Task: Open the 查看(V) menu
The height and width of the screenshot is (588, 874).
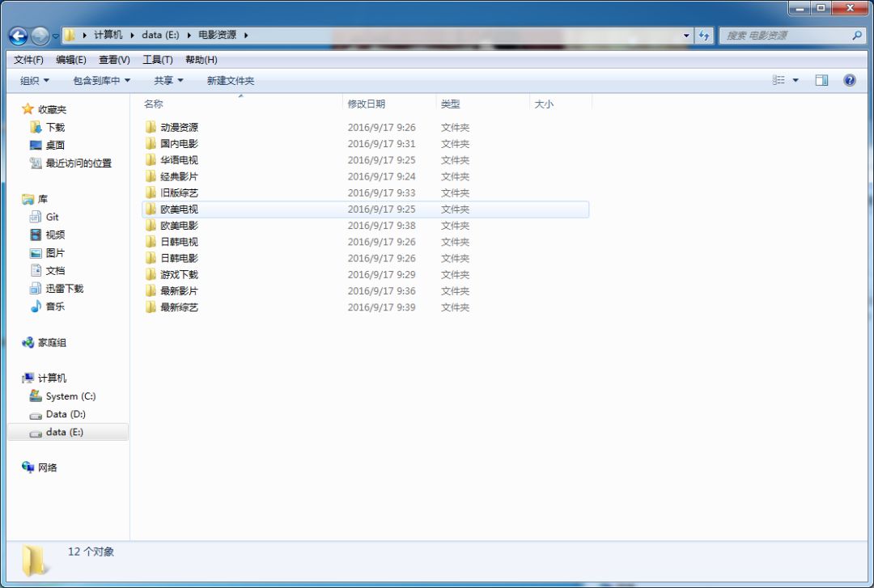Action: (114, 60)
